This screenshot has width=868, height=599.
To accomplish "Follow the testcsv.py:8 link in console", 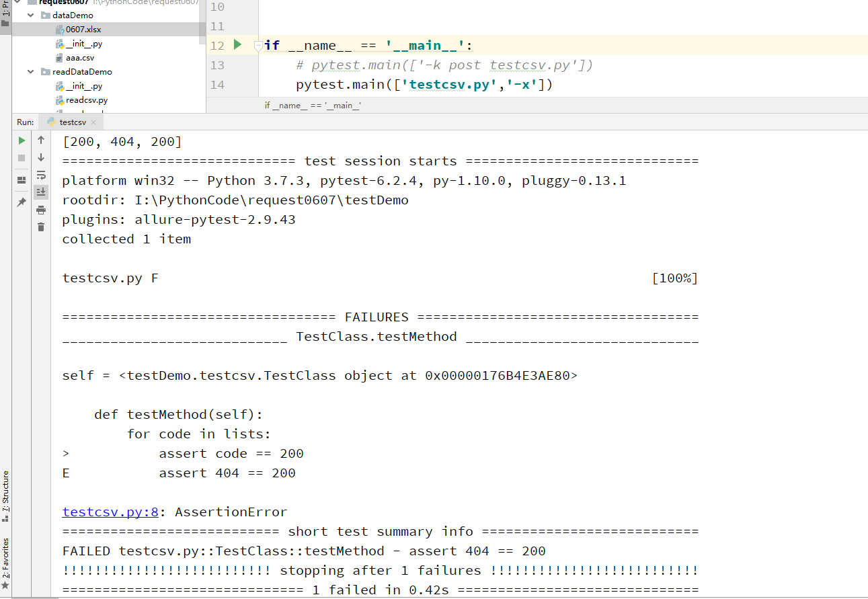I will click(110, 512).
